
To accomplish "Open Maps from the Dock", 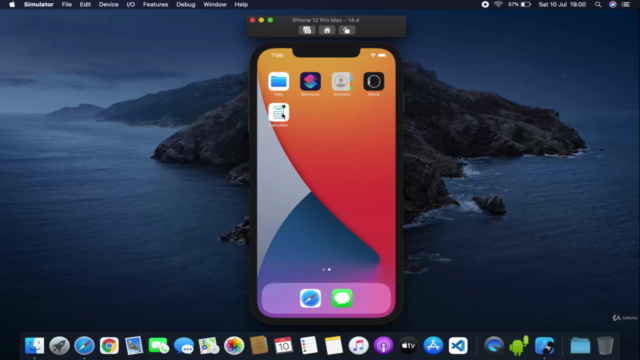I will tap(209, 346).
